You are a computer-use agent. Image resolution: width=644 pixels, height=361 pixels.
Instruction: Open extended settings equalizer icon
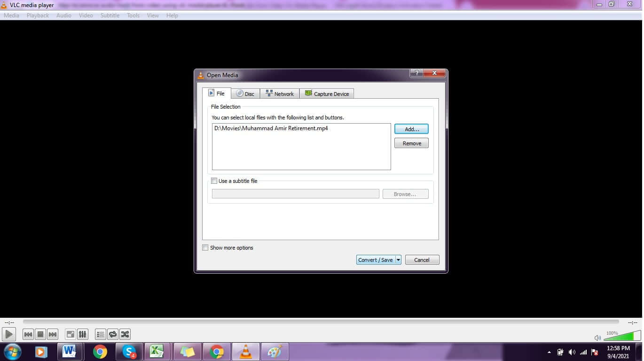click(x=82, y=334)
